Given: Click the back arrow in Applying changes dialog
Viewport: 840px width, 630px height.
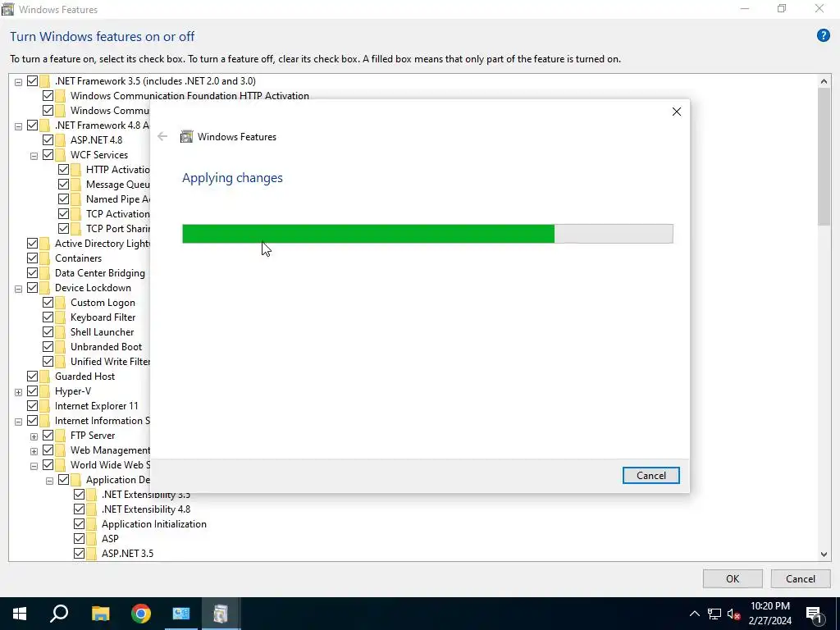Looking at the screenshot, I should pos(162,137).
